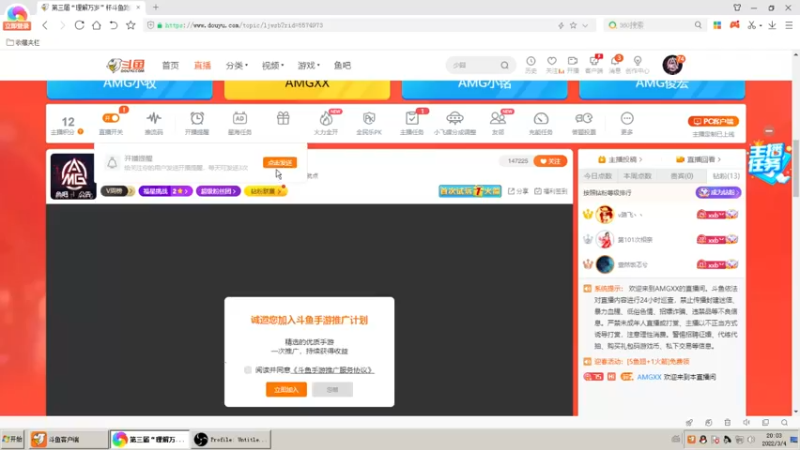Open the 全民乐PK shield icon
Image resolution: width=800 pixels, height=450 pixels.
(x=369, y=119)
